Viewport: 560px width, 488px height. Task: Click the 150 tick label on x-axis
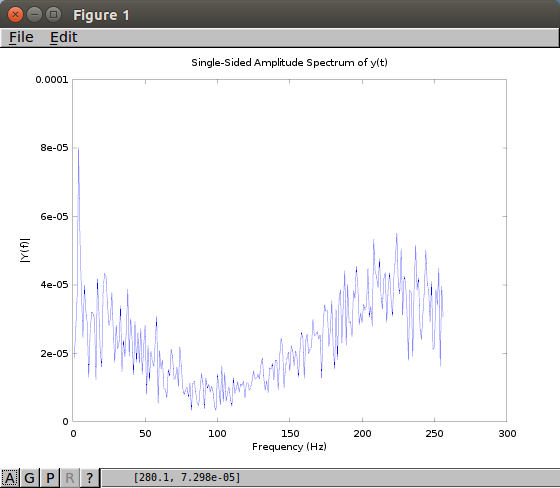point(290,434)
